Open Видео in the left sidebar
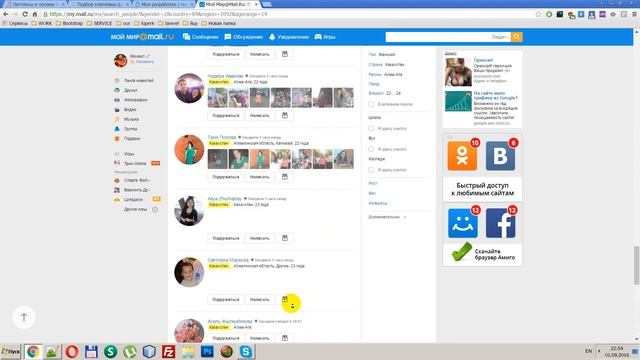Viewport: 640px width, 360px height. click(x=125, y=110)
